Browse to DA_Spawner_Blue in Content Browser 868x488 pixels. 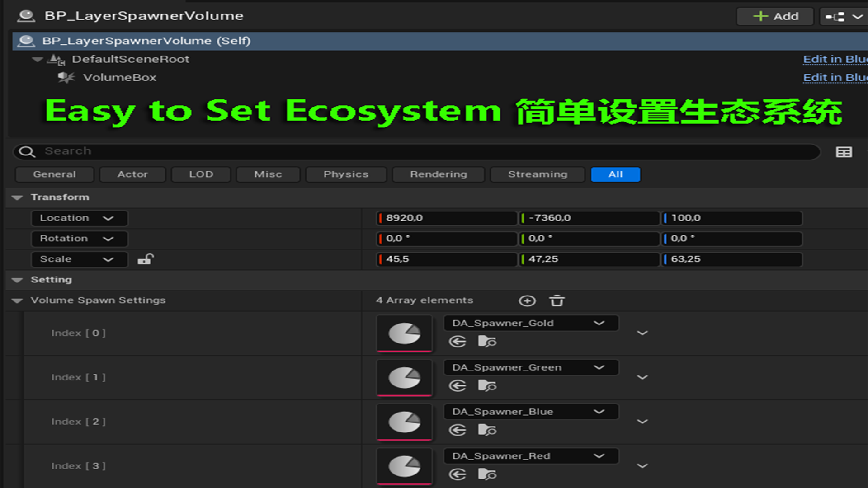coord(487,430)
